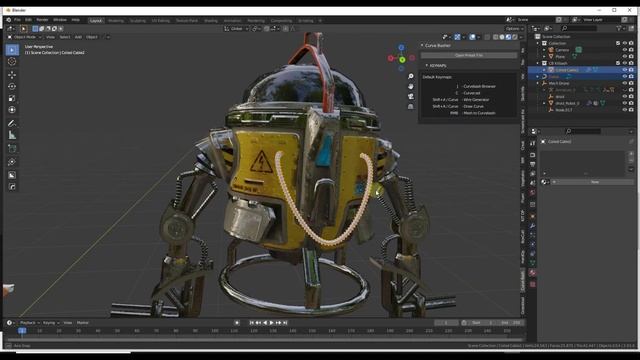Image resolution: width=640 pixels, height=360 pixels.
Task: Click the current frame number field
Action: (x=446, y=323)
